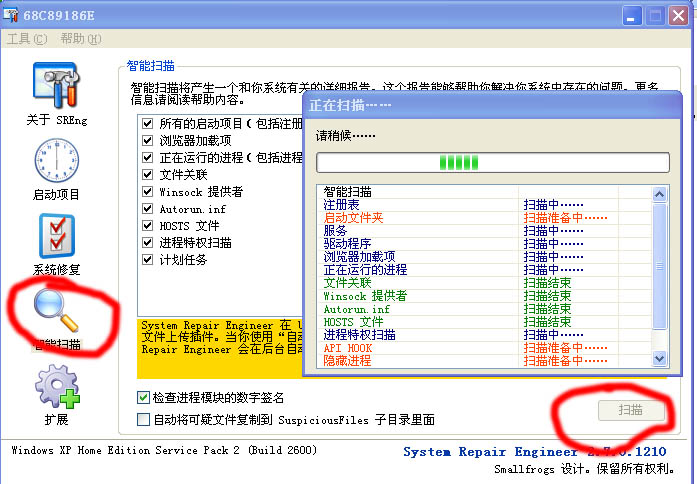Click scan list scrollbar up arrow
This screenshot has width=697, height=484.
[x=659, y=194]
